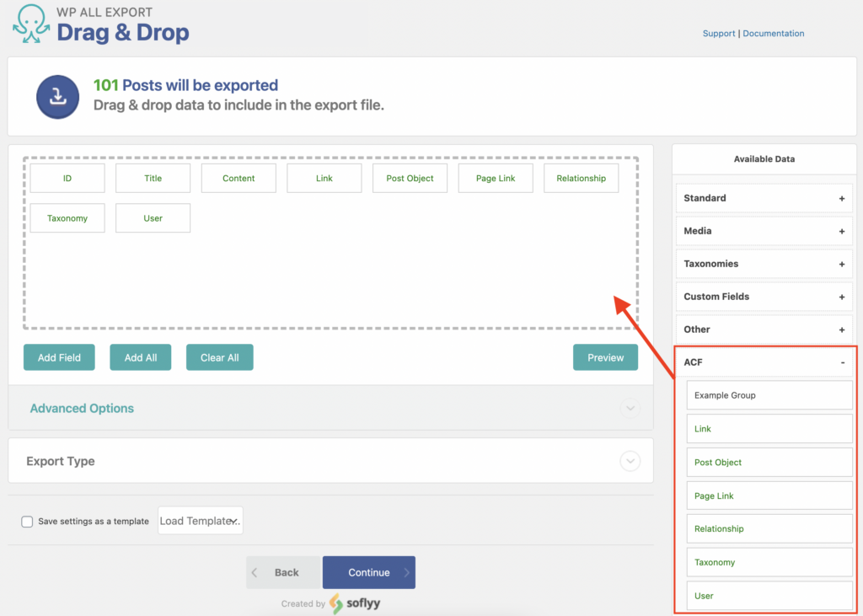Expand the Custom Fields section
The width and height of the screenshot is (863, 616).
click(x=763, y=296)
